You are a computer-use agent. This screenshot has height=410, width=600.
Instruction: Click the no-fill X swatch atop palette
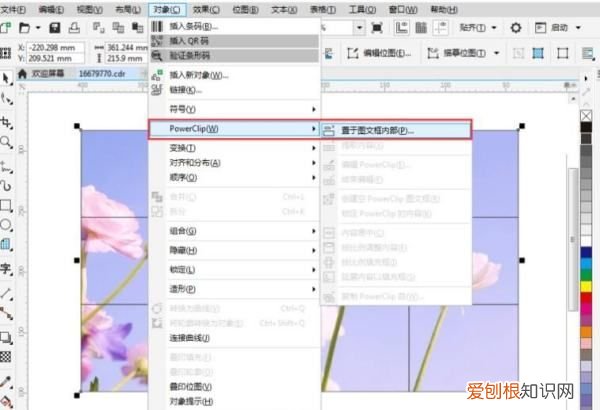click(x=586, y=116)
